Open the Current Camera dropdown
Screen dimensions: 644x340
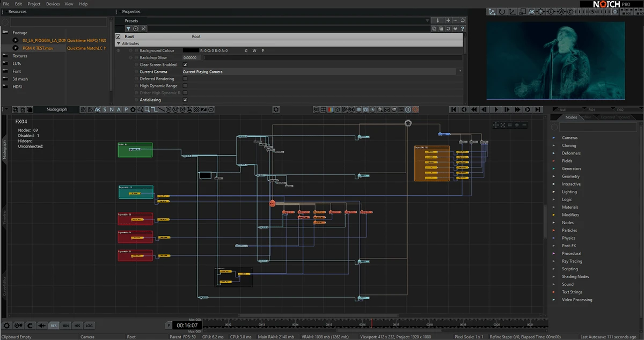(x=322, y=71)
